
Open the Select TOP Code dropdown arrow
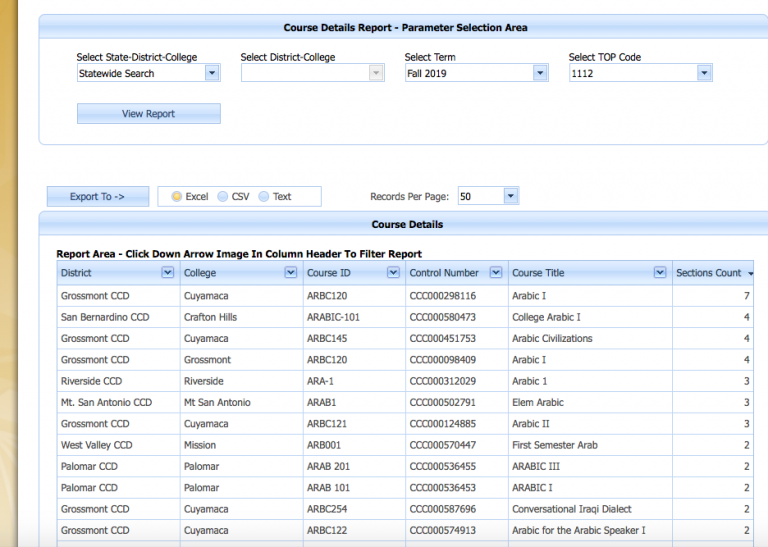pyautogui.click(x=704, y=73)
